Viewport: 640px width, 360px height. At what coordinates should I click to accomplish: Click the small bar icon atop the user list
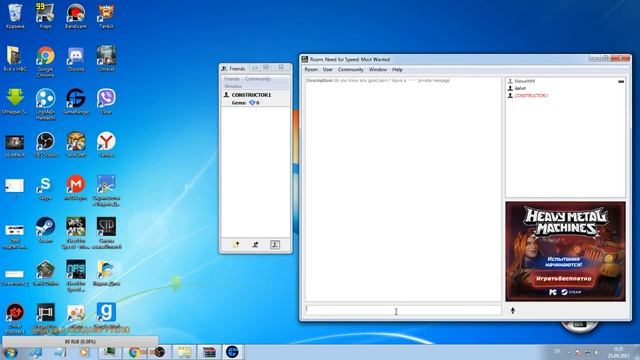pos(621,82)
